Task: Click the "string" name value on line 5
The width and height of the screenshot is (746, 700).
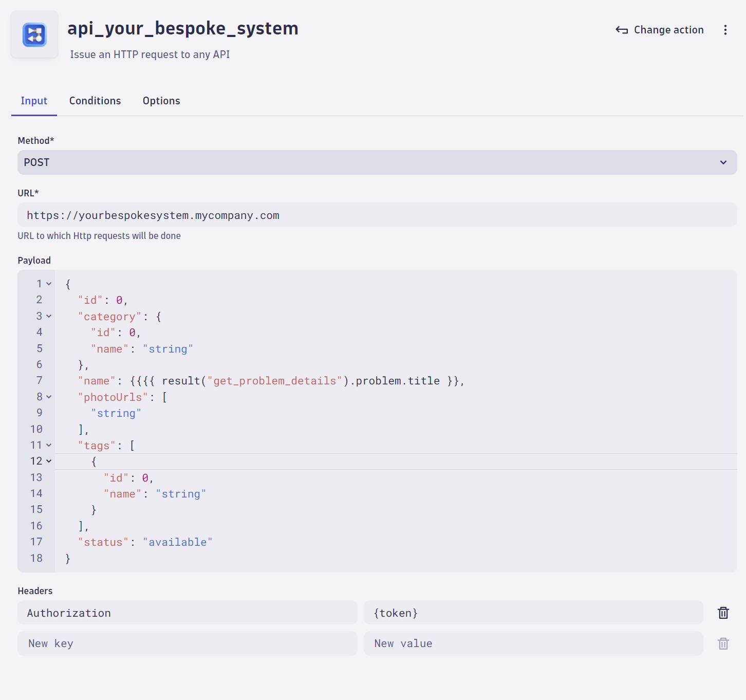Action: 167,349
